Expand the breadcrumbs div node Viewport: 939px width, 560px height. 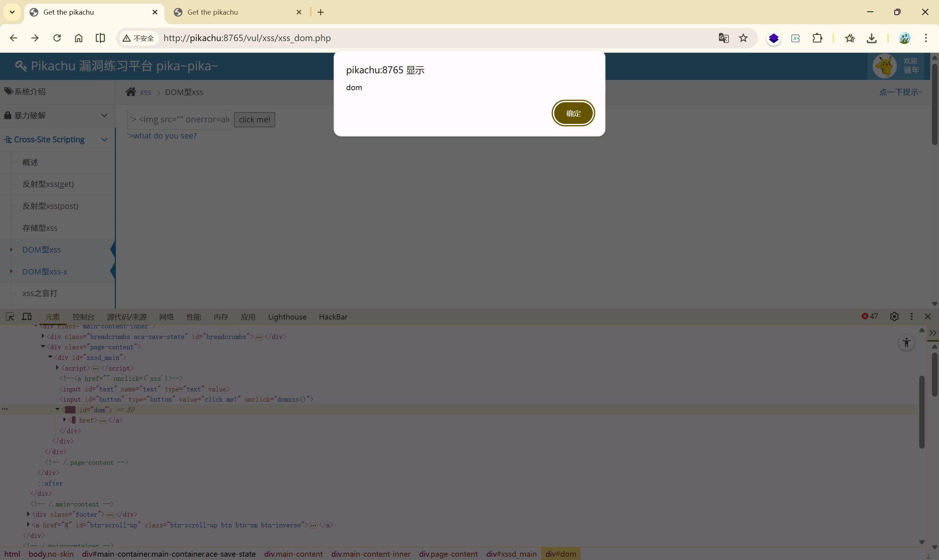click(x=43, y=336)
